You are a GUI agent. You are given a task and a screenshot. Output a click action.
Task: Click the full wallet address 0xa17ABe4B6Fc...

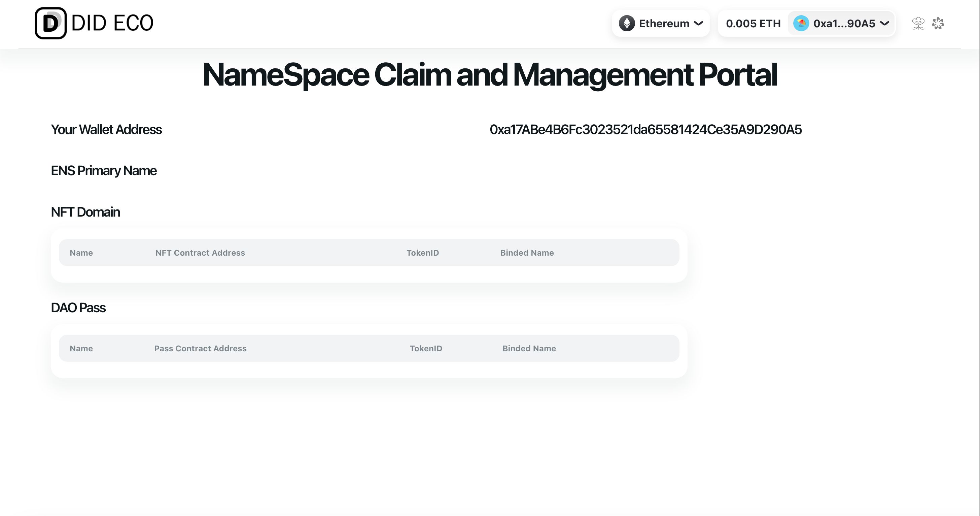click(645, 130)
